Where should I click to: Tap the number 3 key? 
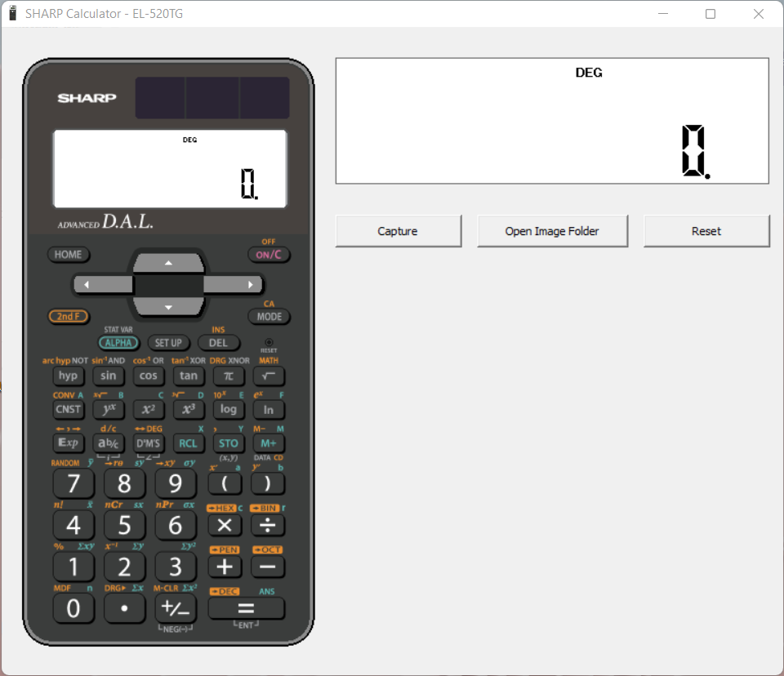pyautogui.click(x=176, y=567)
